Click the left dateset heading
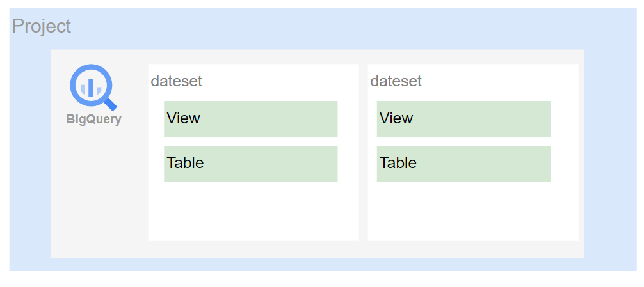Screen dimensions: 644x287 (x=177, y=82)
